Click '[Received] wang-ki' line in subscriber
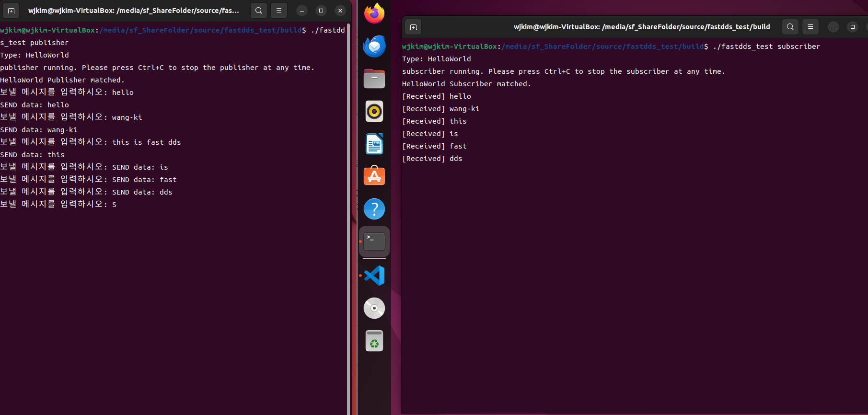 click(441, 109)
